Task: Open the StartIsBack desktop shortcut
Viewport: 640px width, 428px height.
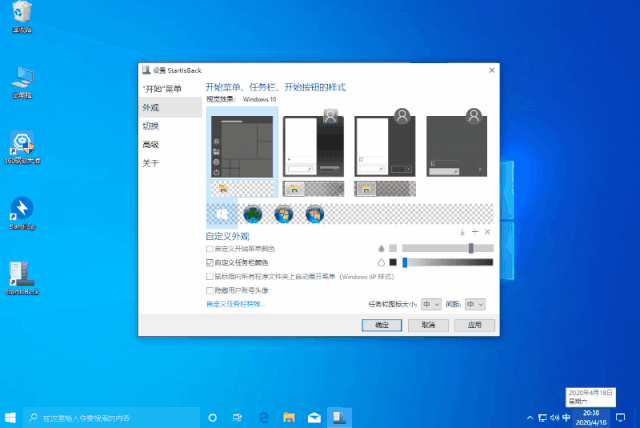Action: click(x=22, y=279)
